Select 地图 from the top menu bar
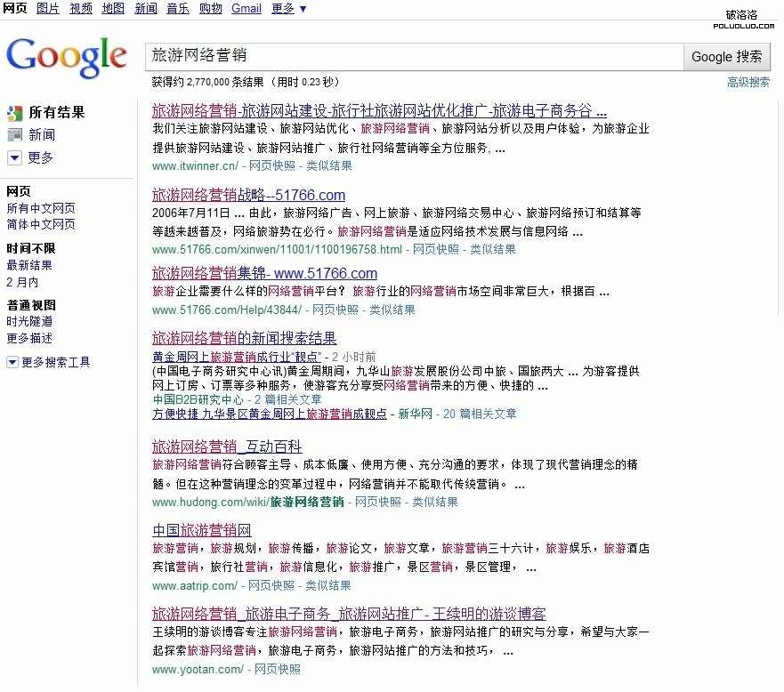The height and width of the screenshot is (692, 784). [112, 9]
